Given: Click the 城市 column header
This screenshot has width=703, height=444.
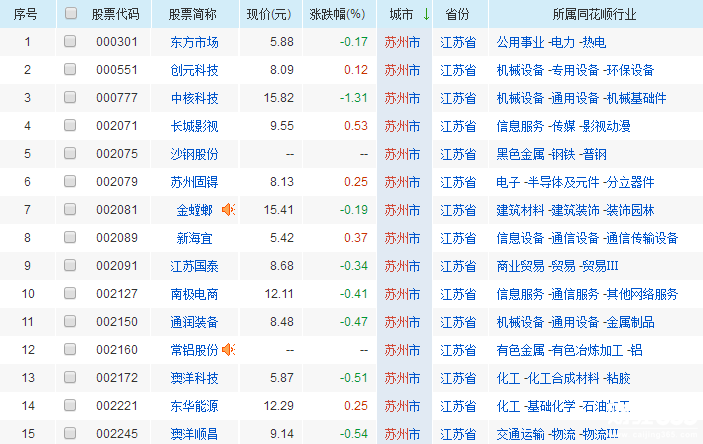Looking at the screenshot, I should (401, 14).
